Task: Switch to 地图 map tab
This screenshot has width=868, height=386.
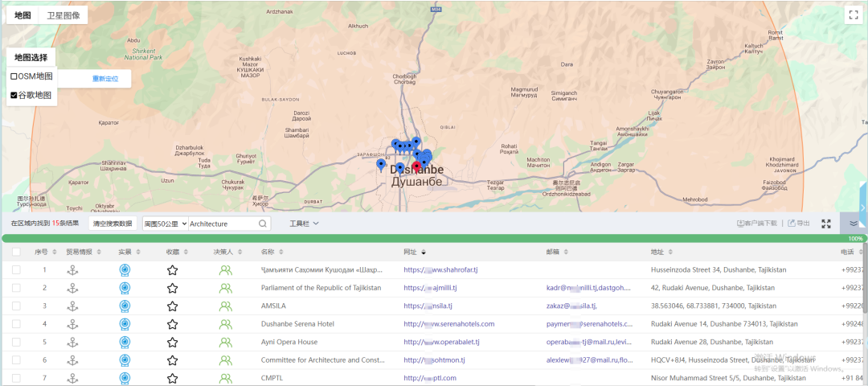Action: (23, 15)
